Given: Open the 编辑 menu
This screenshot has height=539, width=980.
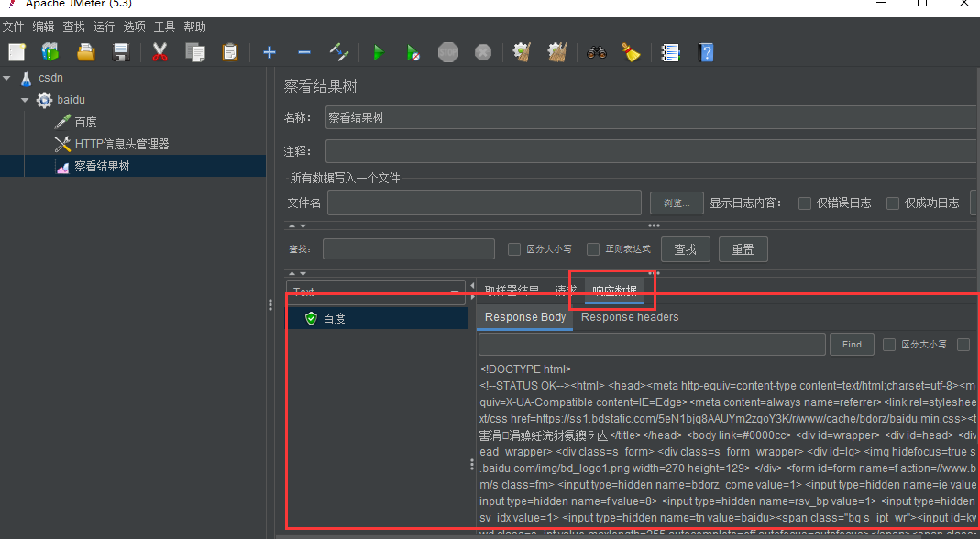Looking at the screenshot, I should pos(43,27).
